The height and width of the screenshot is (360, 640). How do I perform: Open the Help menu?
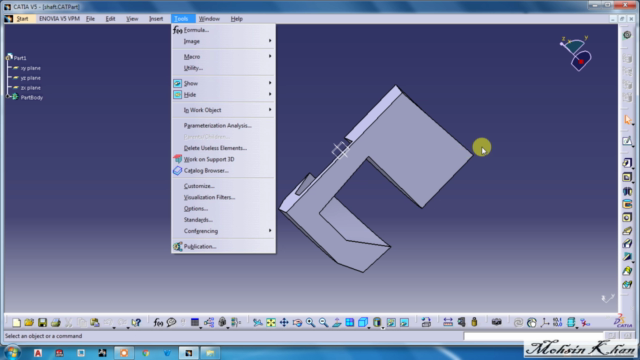[236, 19]
